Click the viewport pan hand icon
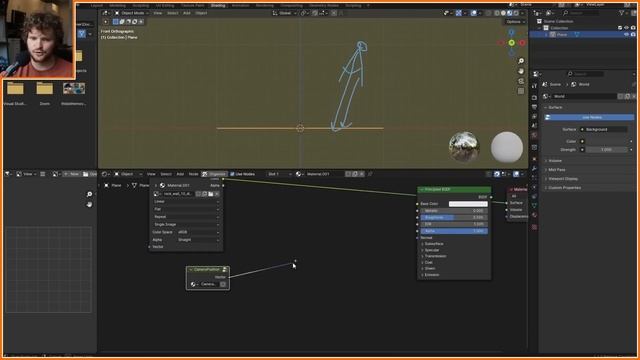 pos(521,71)
